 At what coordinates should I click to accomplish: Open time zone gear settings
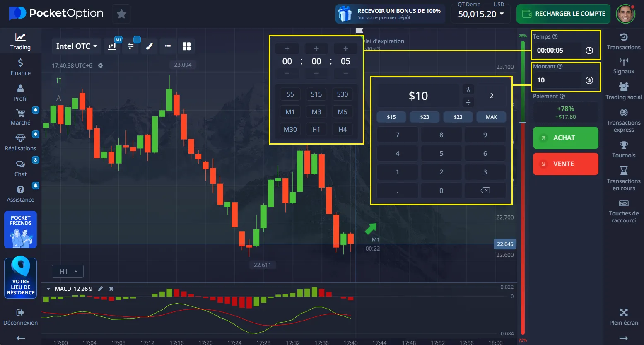tap(100, 65)
